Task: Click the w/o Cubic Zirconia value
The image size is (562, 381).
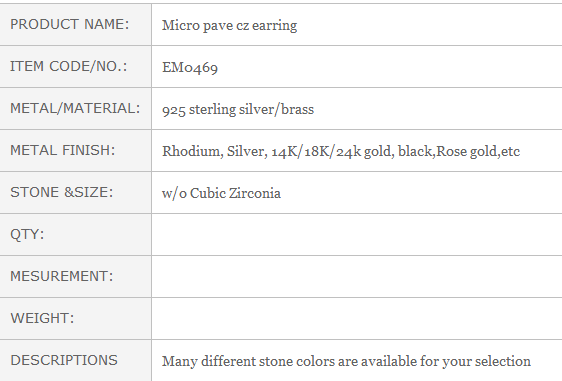Action: [221, 193]
